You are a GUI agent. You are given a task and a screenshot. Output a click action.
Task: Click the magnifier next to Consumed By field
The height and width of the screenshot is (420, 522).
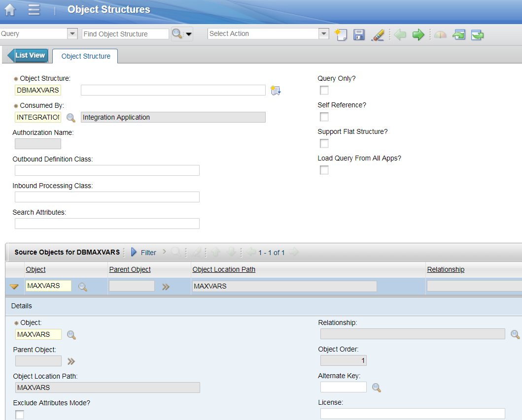click(x=70, y=117)
